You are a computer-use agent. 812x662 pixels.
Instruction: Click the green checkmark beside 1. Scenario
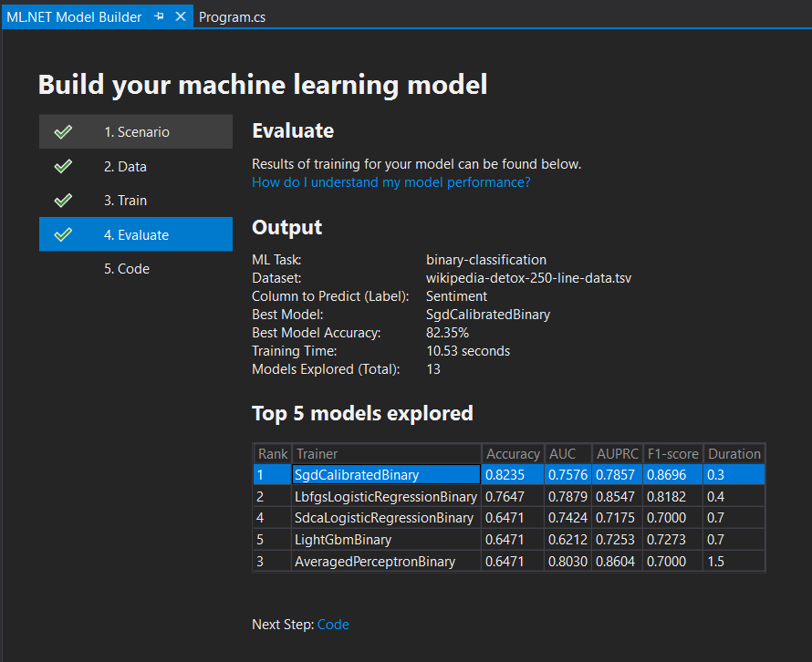click(x=63, y=130)
